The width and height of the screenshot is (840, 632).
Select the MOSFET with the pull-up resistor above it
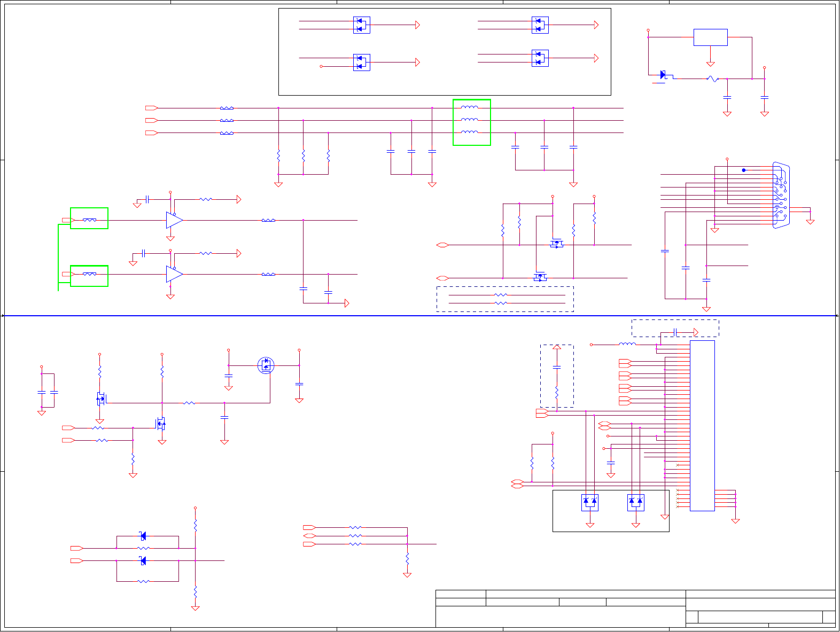pyautogui.click(x=101, y=399)
